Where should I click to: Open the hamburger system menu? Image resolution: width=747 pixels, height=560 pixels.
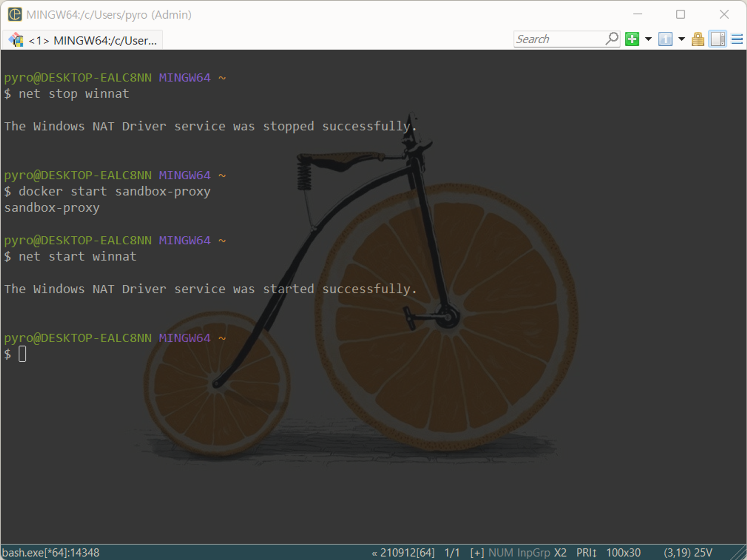pos(737,39)
